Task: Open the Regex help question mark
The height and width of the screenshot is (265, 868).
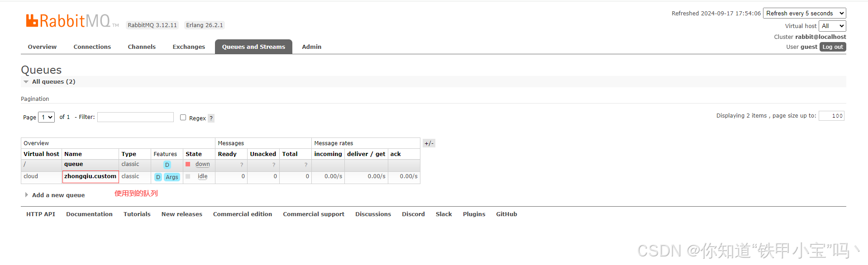Action: (211, 118)
